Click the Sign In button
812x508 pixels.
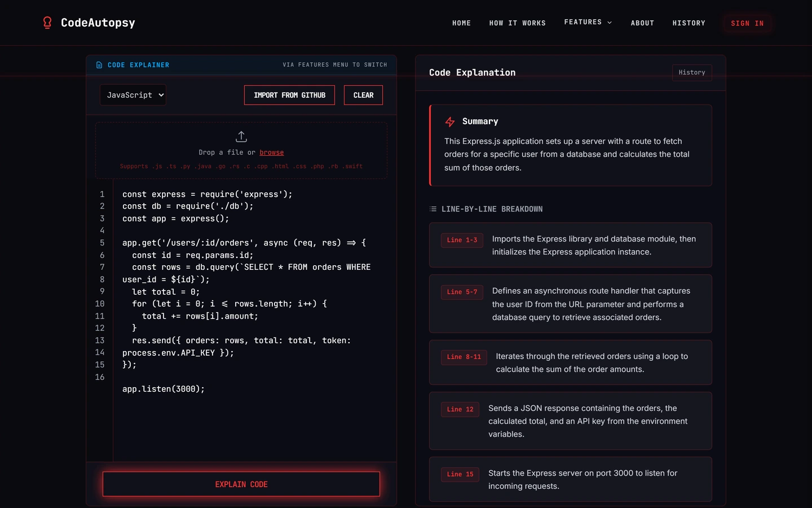pos(747,23)
